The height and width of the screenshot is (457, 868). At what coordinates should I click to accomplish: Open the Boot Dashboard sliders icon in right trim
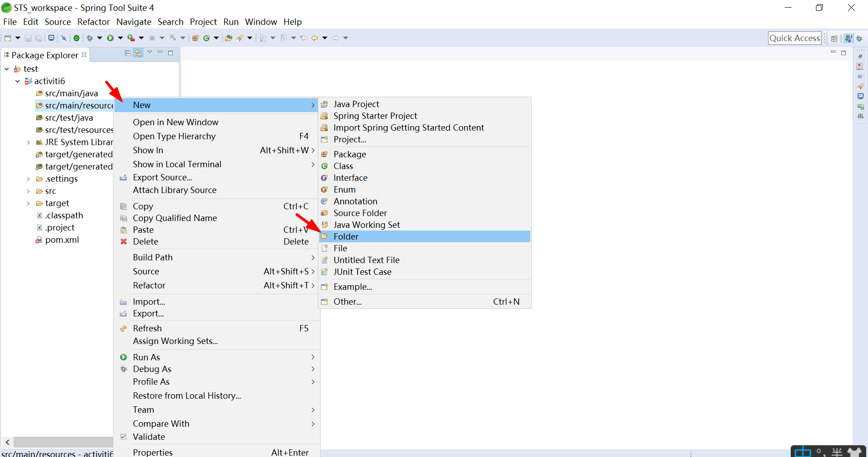point(860,116)
